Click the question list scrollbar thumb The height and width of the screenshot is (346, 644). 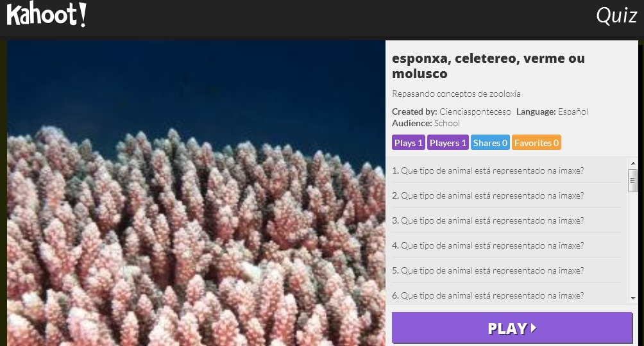[632, 181]
